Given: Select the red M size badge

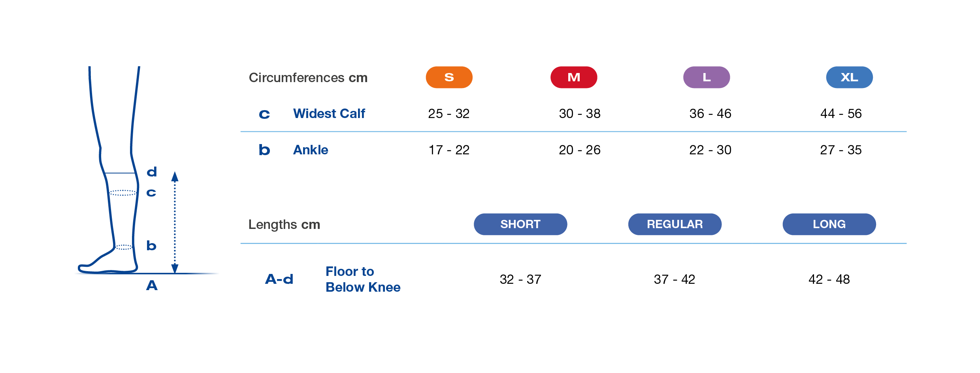Looking at the screenshot, I should tap(574, 77).
